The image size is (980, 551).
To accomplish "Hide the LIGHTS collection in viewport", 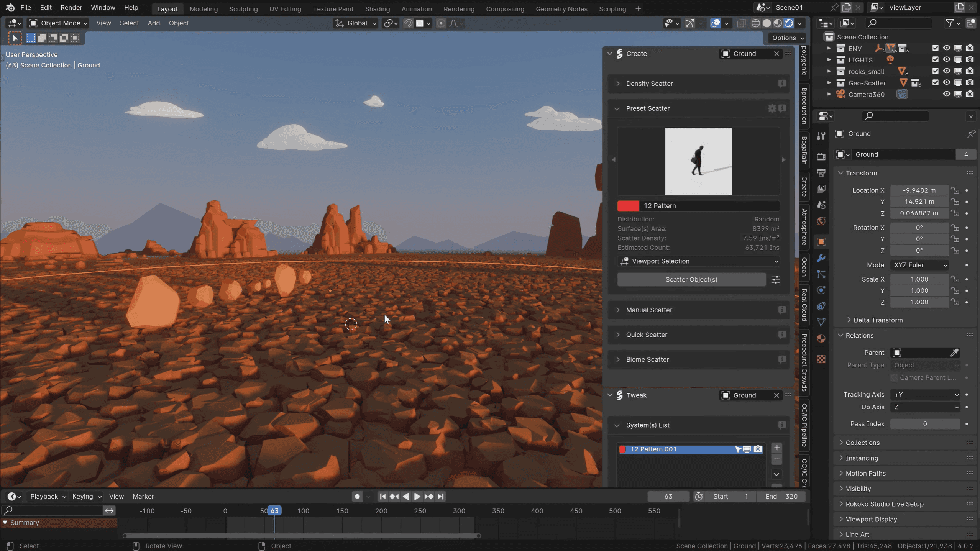I will (947, 60).
